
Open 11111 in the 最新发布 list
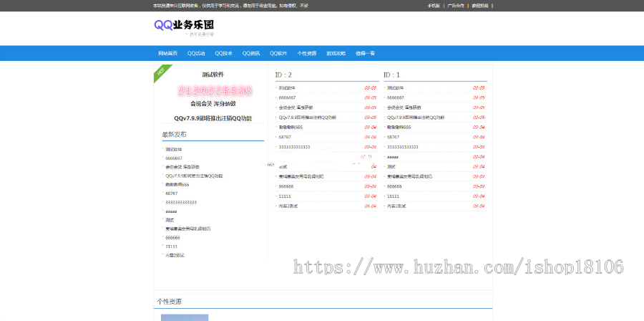tap(171, 246)
